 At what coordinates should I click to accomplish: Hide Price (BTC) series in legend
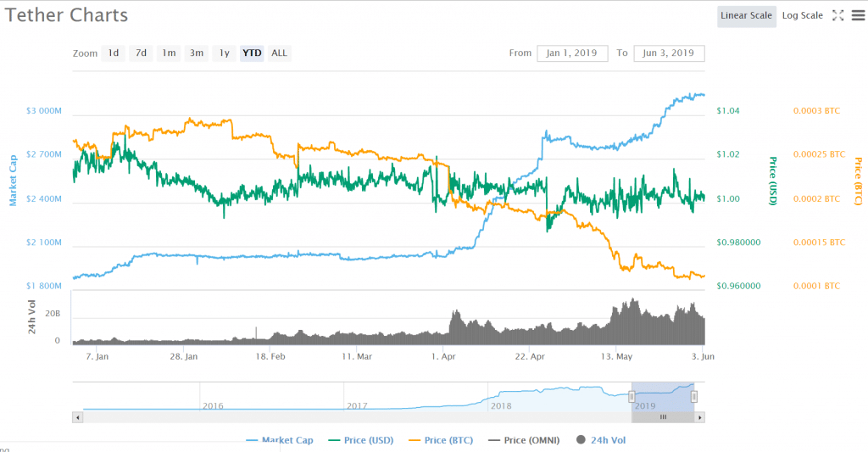441,440
